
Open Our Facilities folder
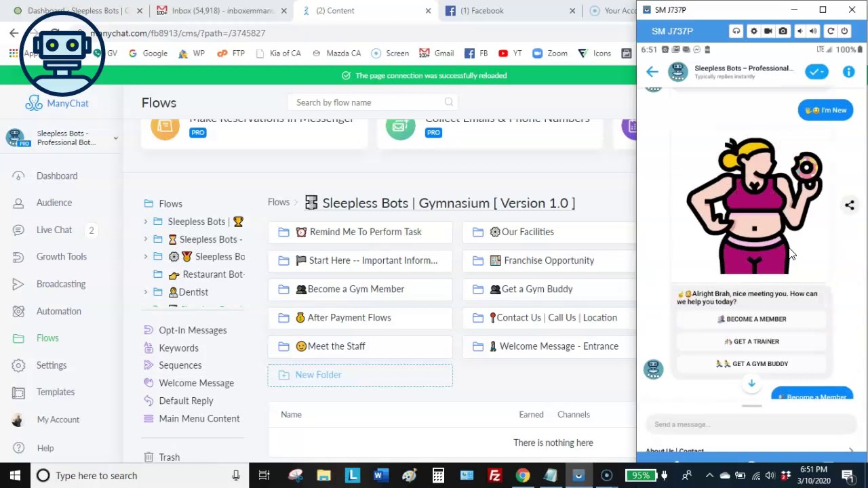tap(549, 232)
